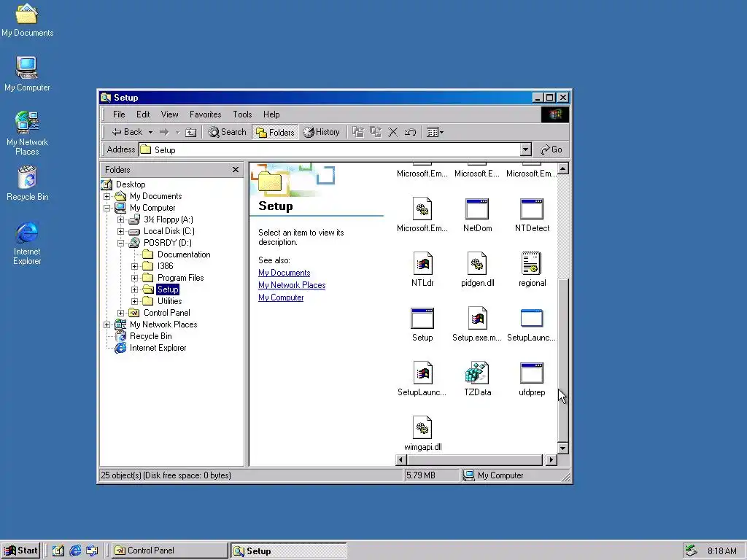Open the Address bar dropdown arrow
Viewport: 747px width, 560px height.
[x=525, y=149]
